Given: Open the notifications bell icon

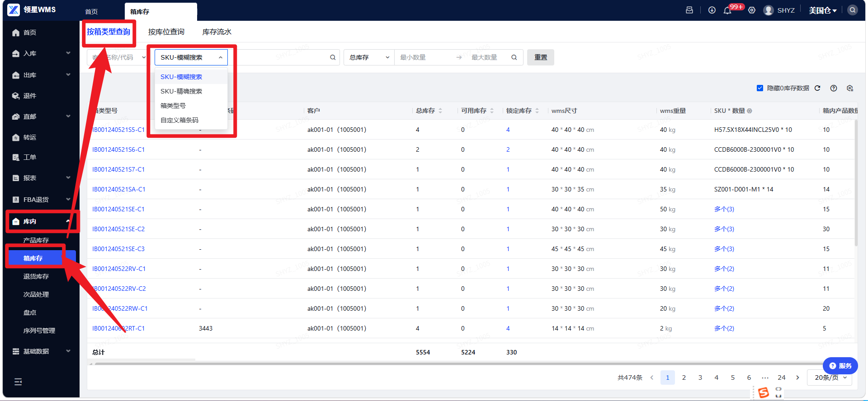Looking at the screenshot, I should pyautogui.click(x=727, y=10).
